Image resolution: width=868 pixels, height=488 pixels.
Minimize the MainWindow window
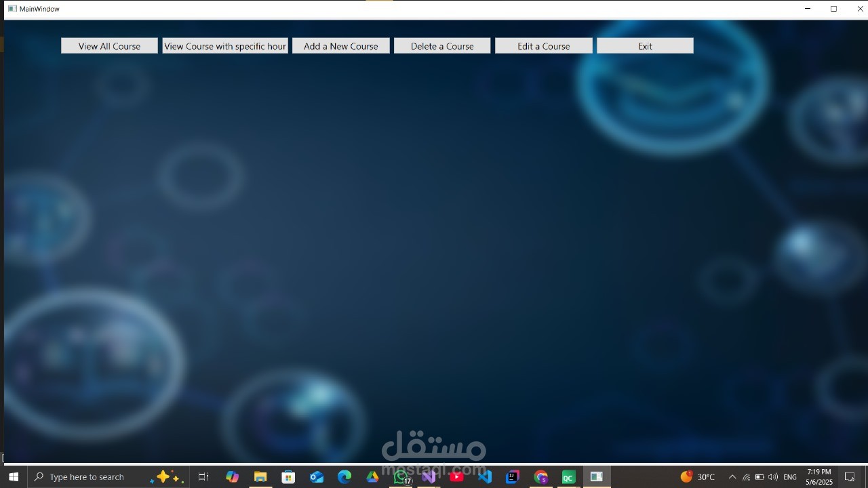tap(808, 9)
